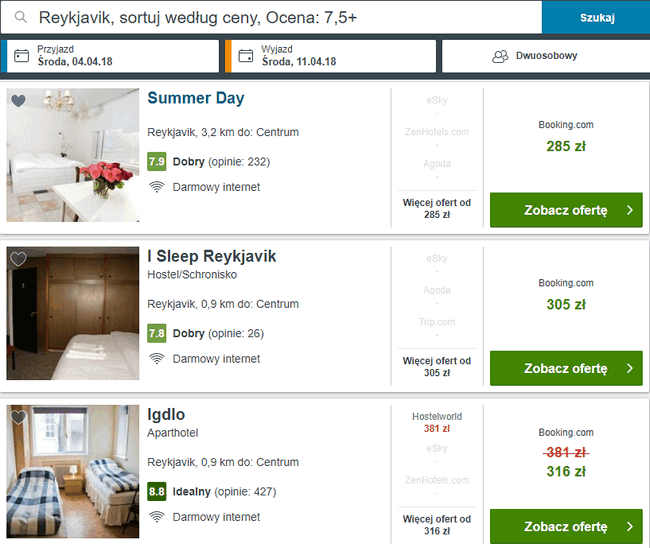Click the search magnifier icon
Screen dimensions: 650x548
[x=20, y=17]
